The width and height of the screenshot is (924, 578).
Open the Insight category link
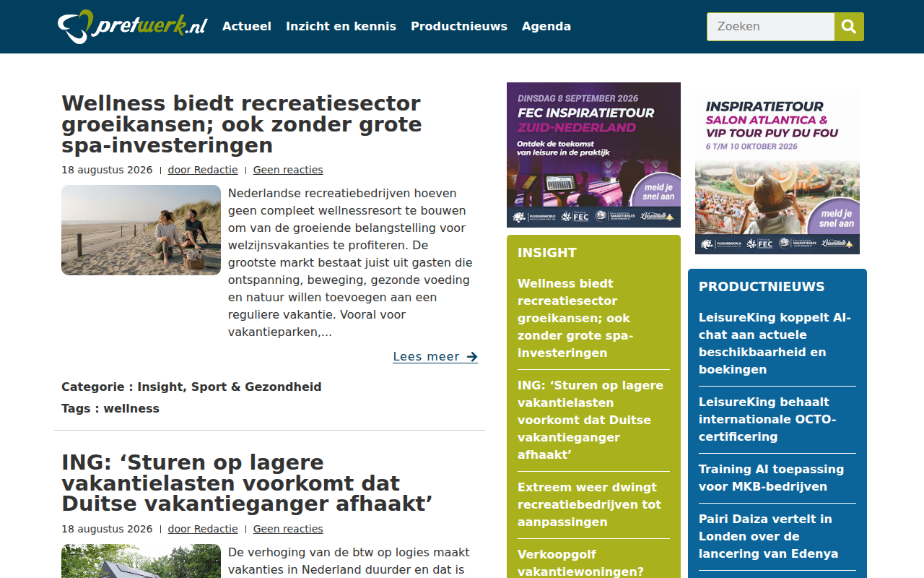pos(158,387)
